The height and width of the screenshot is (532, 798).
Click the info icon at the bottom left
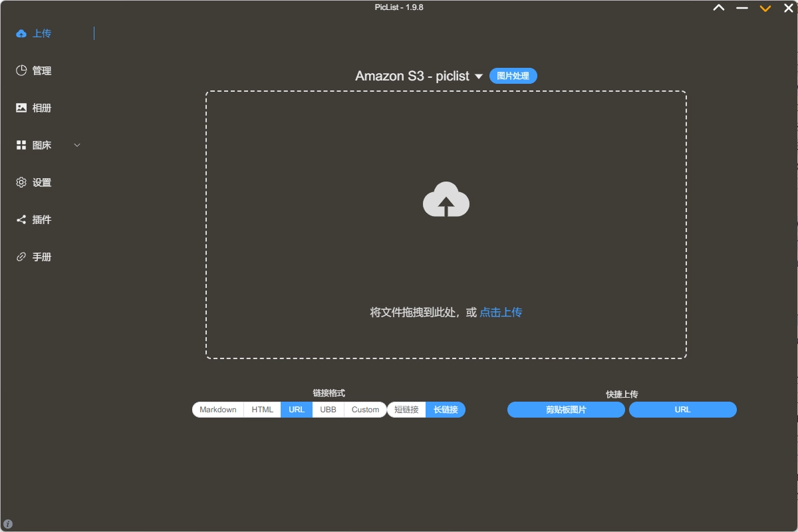coord(8,524)
